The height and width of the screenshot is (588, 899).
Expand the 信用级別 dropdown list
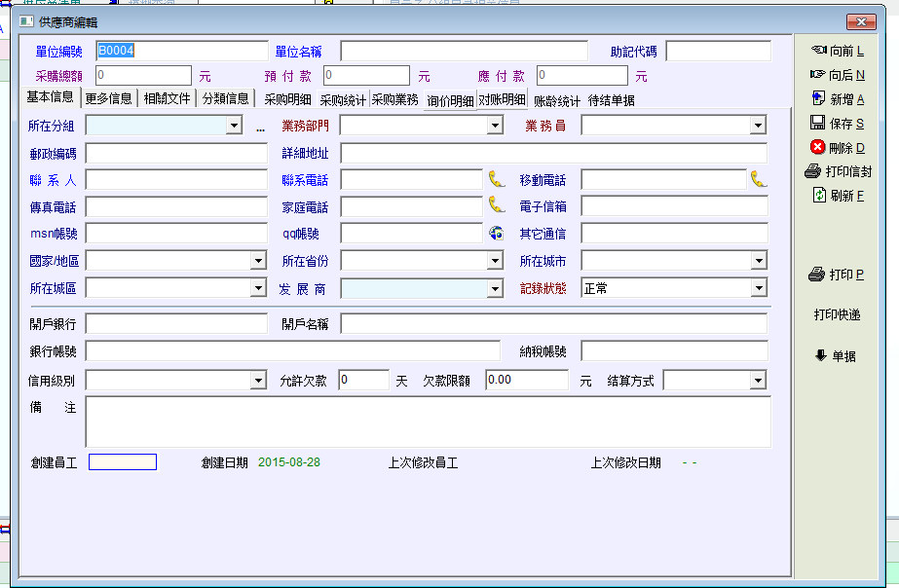pos(258,381)
